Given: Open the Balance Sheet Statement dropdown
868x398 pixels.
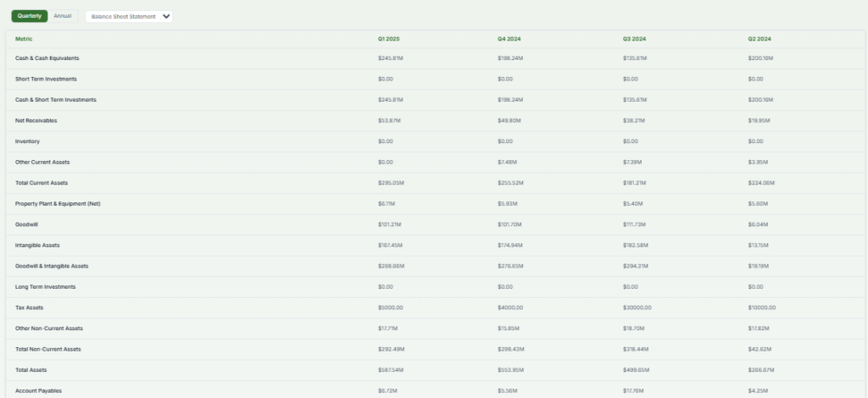Looking at the screenshot, I should click(129, 17).
